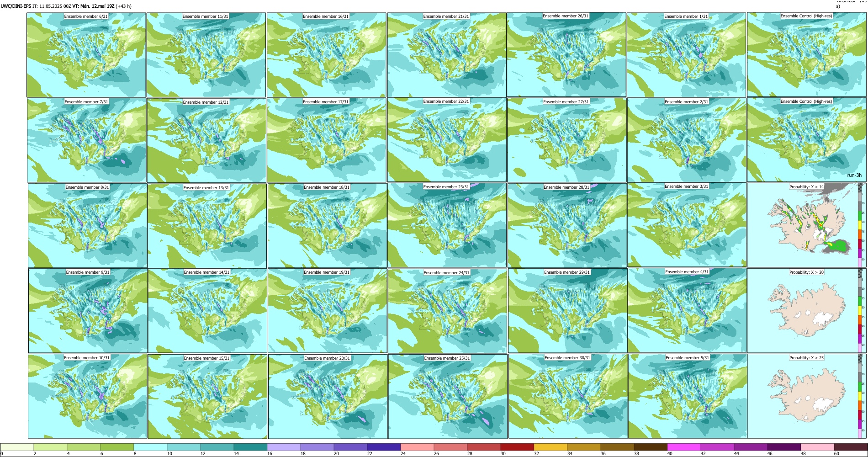Open the Ensemble member 22/31 panel
This screenshot has height=457, width=868.
coord(447,140)
